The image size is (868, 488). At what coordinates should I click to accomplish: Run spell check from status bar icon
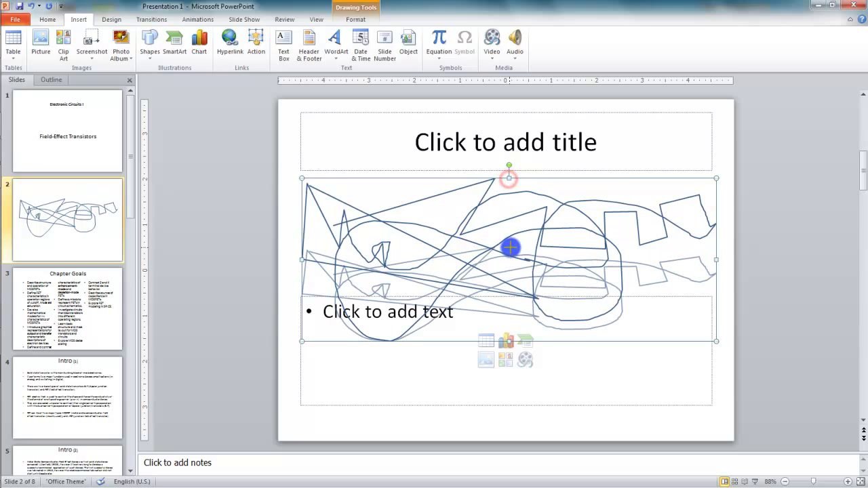(x=101, y=481)
